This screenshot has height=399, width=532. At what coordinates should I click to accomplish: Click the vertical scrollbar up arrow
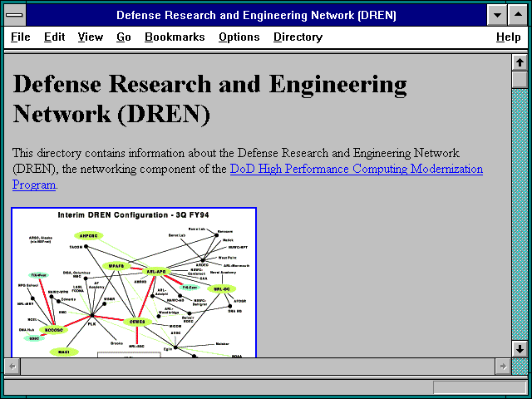(520, 62)
